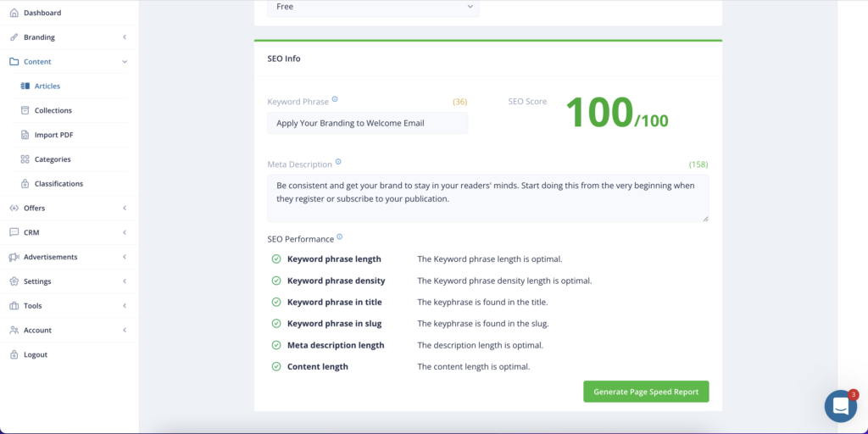Click the check icon for Keyword phrase in title
The image size is (868, 434).
pyautogui.click(x=275, y=303)
